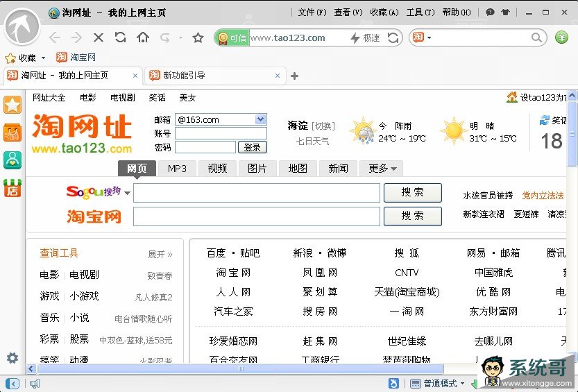Open the sidebar user account icon
Image resolution: width=578 pixels, height=392 pixels.
(12, 160)
